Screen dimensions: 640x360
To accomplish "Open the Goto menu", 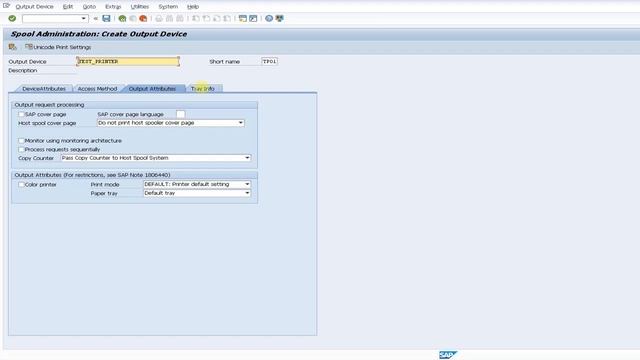I will [x=89, y=7].
